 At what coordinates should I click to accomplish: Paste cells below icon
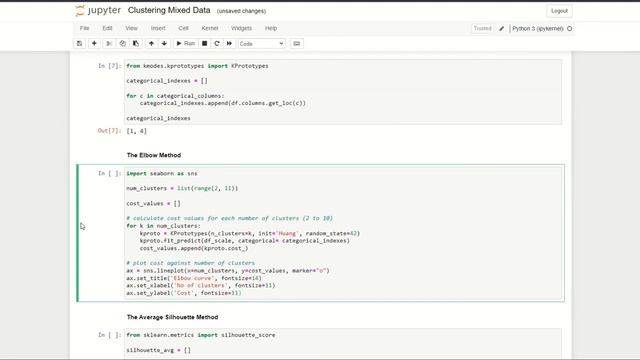[x=136, y=43]
